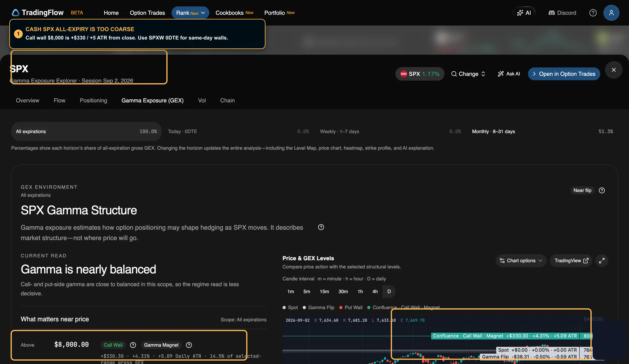Click Open in Option Trades button
629x364 pixels.
click(564, 74)
